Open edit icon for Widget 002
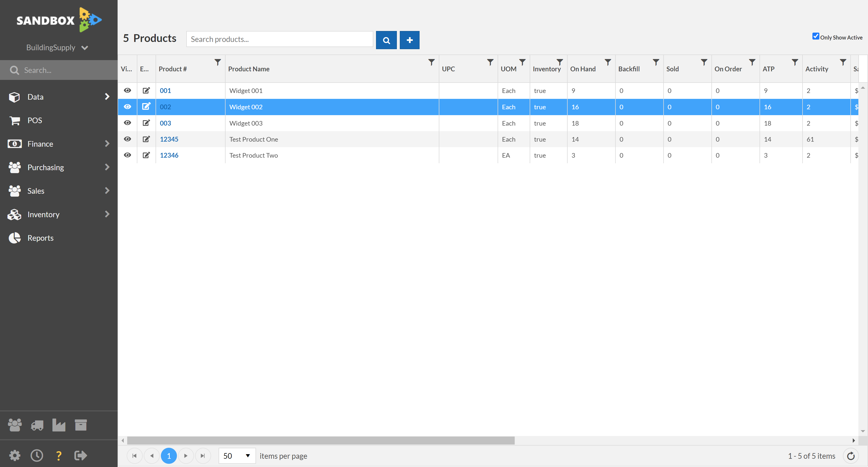The image size is (868, 467). (x=146, y=107)
